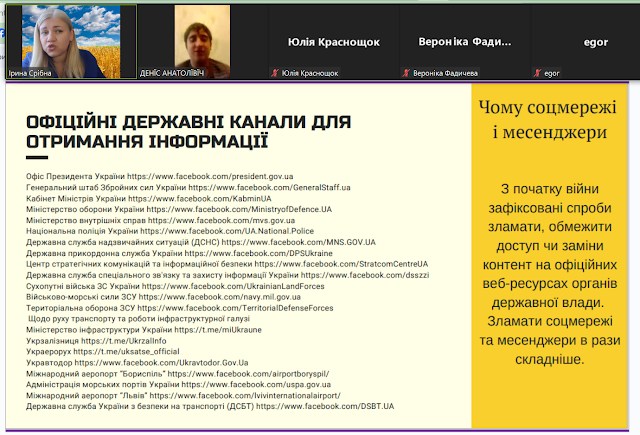Open MinistryofDefence.UA facebook link
This screenshot has height=435, width=640.
(239, 209)
